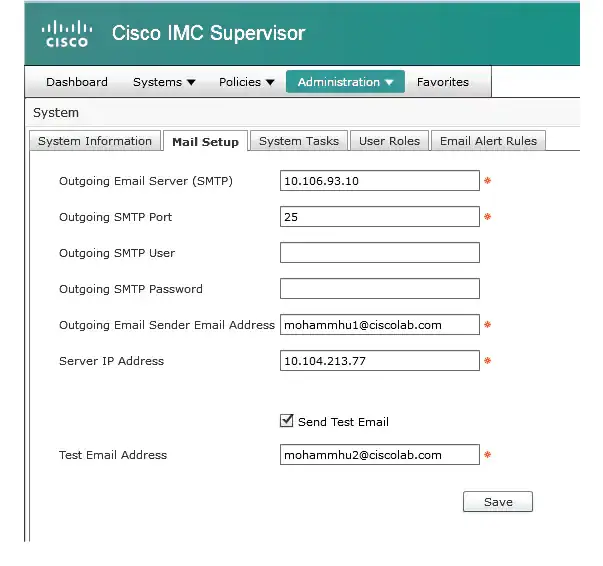Click the Outgoing SMTP User label

point(117,253)
